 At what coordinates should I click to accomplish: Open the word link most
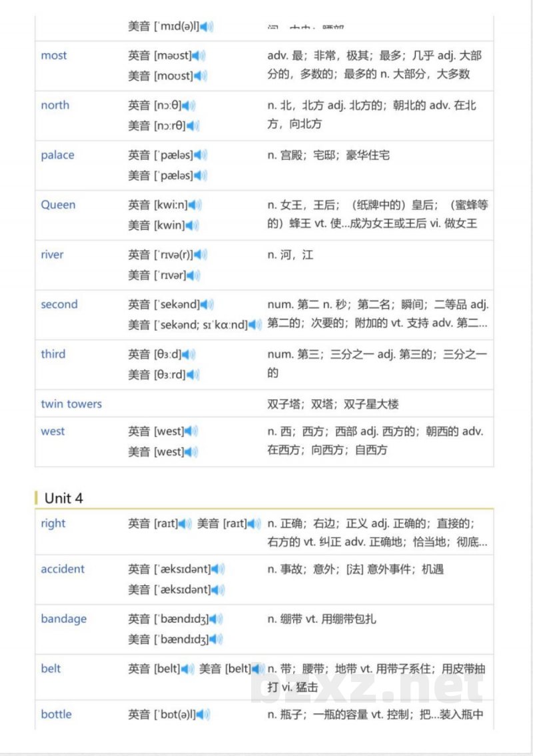54,55
